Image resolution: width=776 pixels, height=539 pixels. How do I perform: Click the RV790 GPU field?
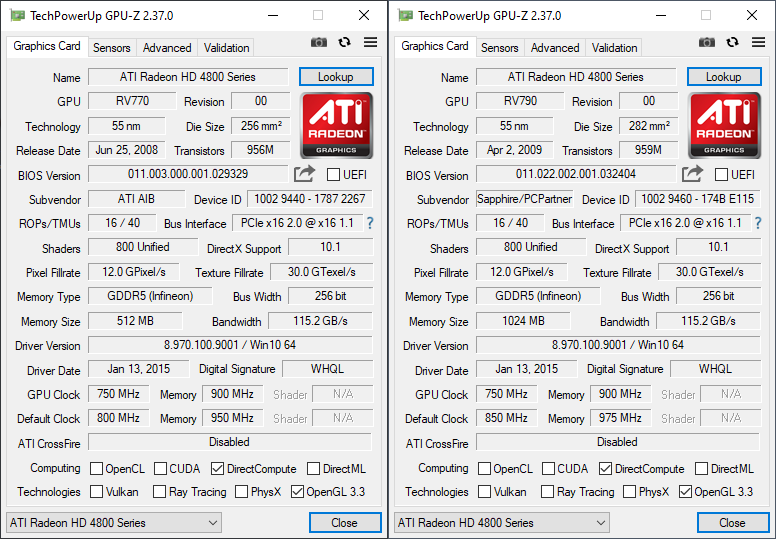(520, 101)
